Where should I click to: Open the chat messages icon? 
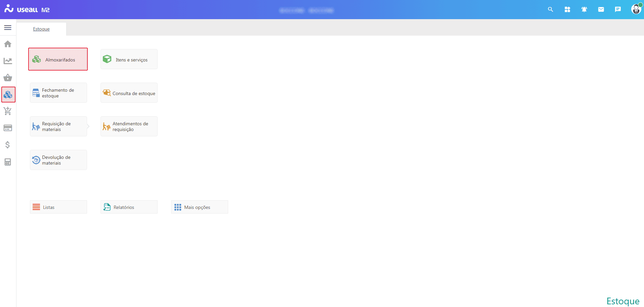(618, 9)
